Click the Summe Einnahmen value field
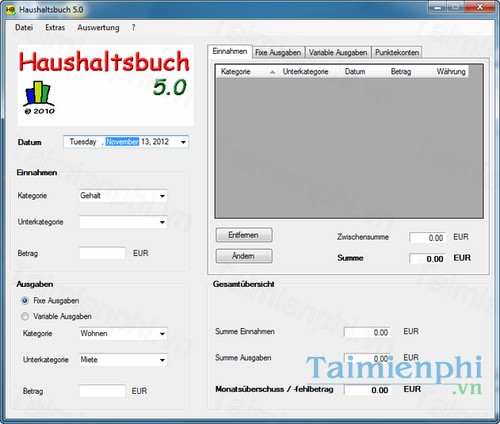Screen dimensions: 500x424 pyautogui.click(x=368, y=332)
